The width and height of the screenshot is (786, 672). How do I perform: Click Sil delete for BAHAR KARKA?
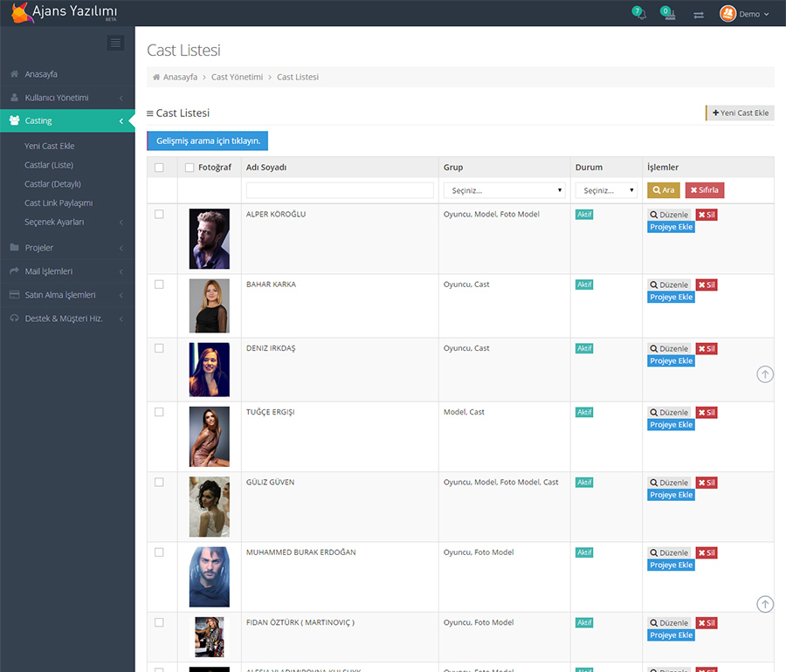tap(707, 285)
